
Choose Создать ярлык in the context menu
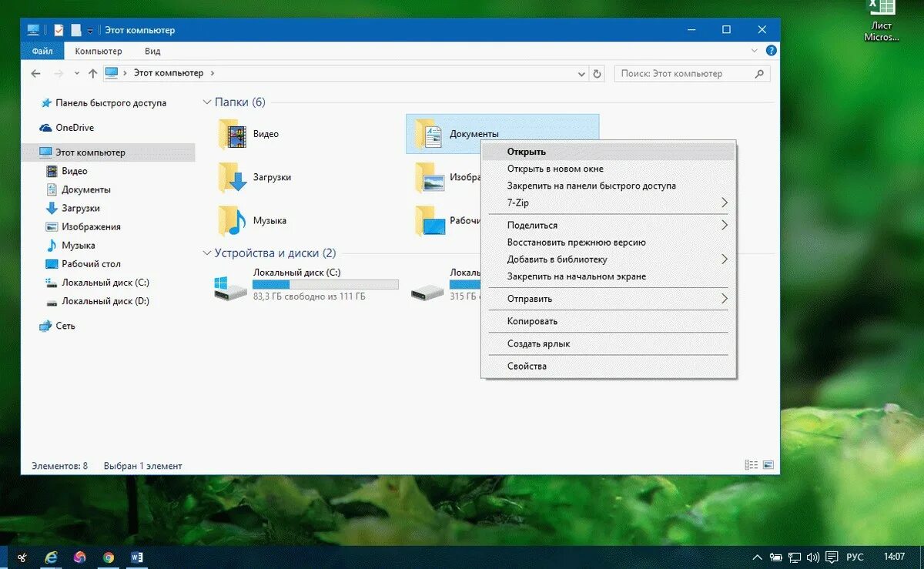point(608,343)
